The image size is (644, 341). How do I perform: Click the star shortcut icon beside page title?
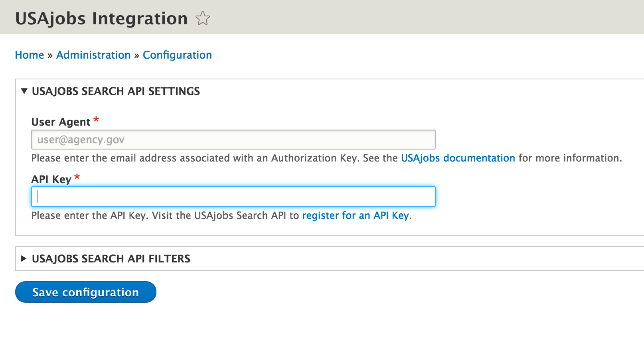[203, 18]
